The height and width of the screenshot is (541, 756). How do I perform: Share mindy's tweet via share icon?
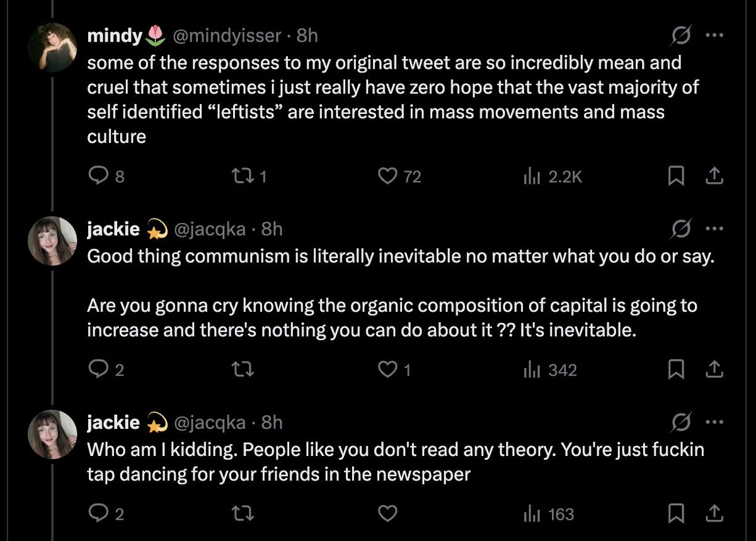tap(714, 178)
